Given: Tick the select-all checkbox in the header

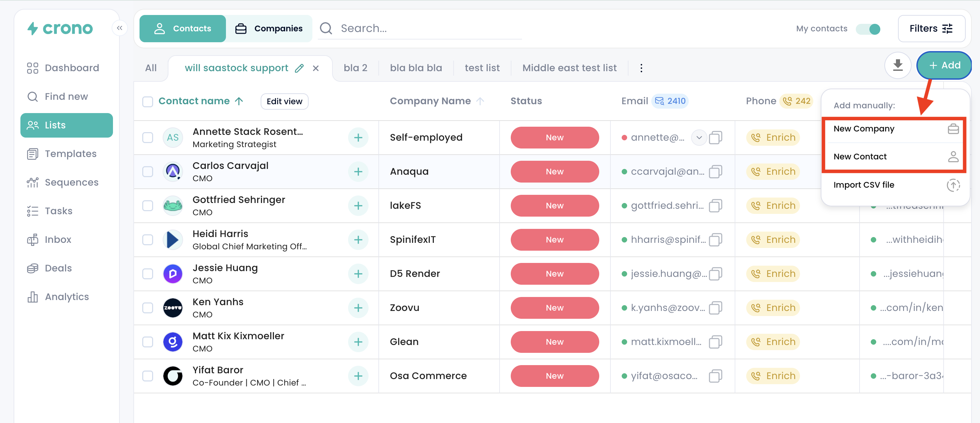Looking at the screenshot, I should click(x=148, y=101).
